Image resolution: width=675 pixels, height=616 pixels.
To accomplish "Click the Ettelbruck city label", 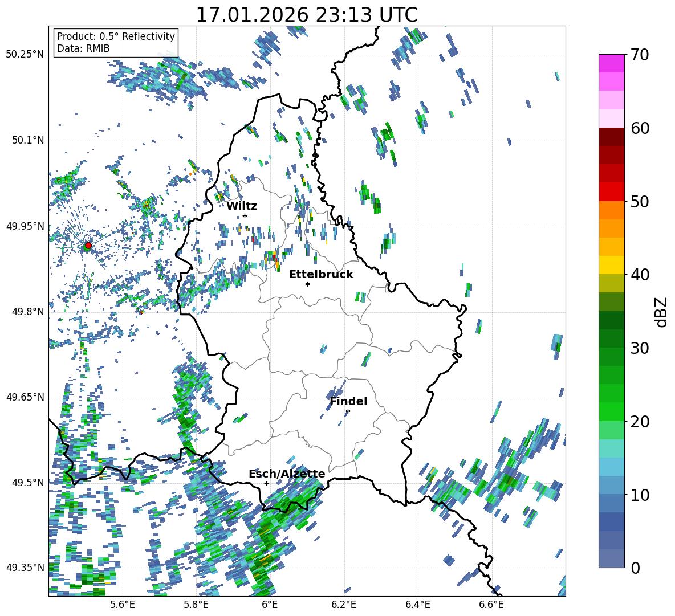I will pos(321,275).
